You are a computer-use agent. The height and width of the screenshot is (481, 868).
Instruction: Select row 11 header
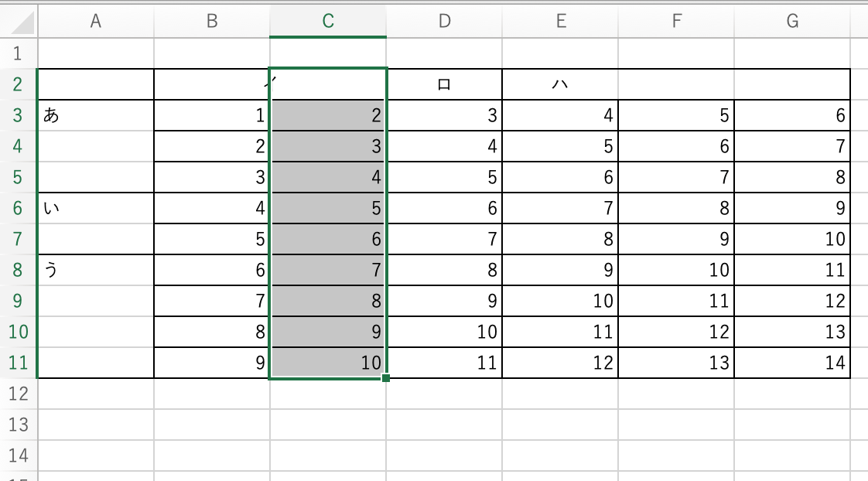tap(19, 363)
